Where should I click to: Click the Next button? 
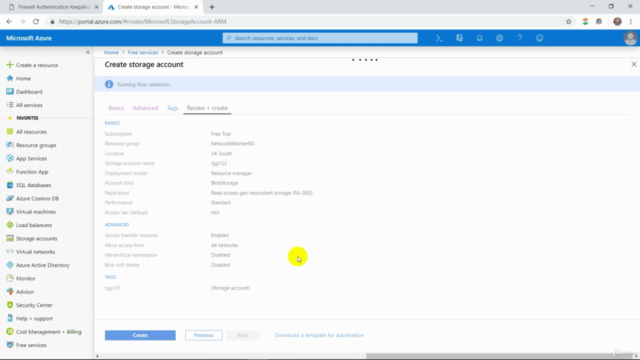(242, 335)
